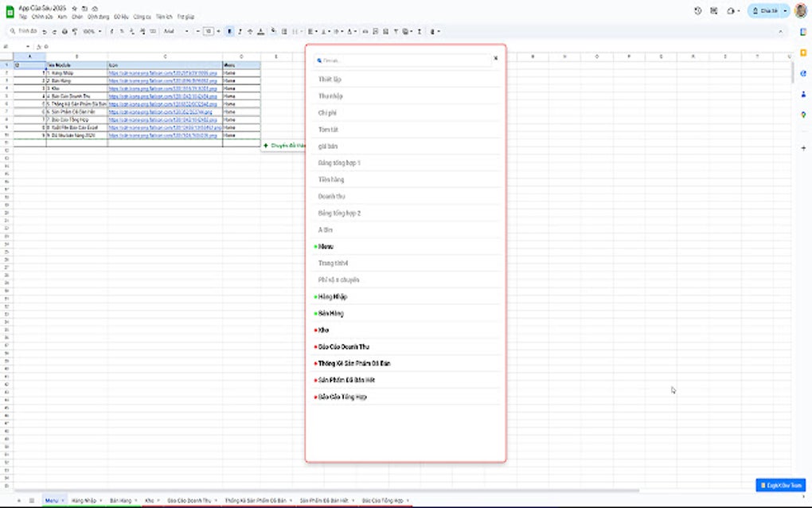Open the text color picker
The width and height of the screenshot is (812, 508).
[x=260, y=32]
